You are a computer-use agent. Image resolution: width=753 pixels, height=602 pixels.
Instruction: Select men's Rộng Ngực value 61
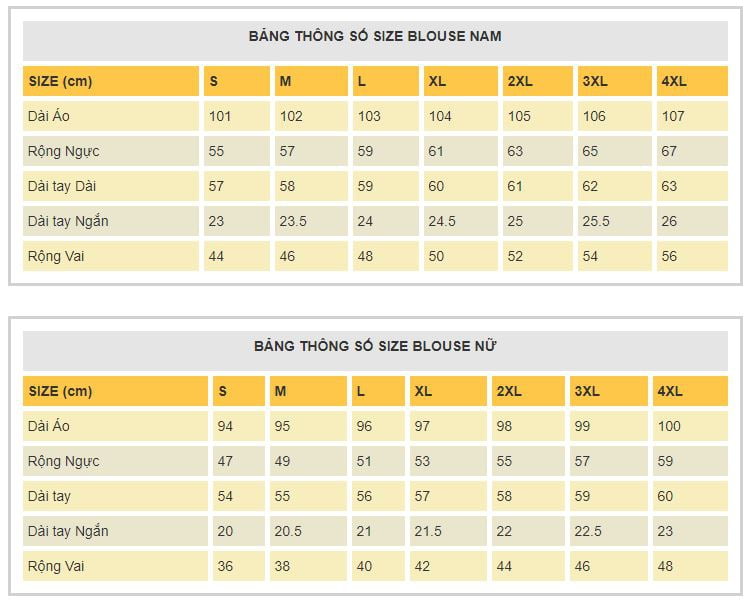click(436, 151)
